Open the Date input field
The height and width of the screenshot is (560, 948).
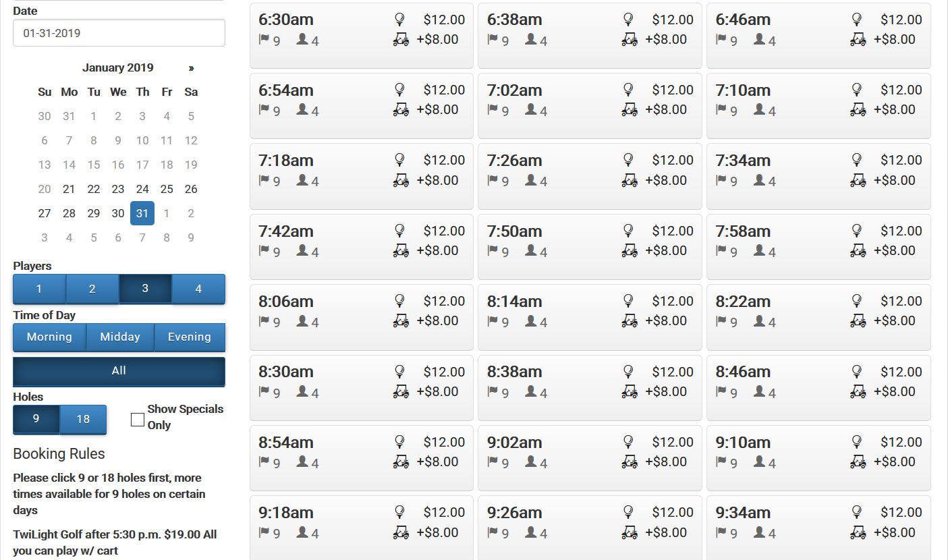pyautogui.click(x=119, y=32)
